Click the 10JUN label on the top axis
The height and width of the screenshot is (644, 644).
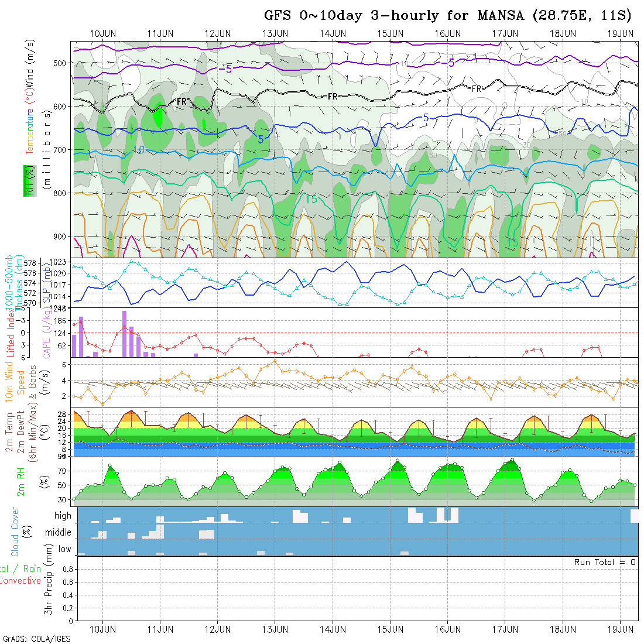click(102, 34)
